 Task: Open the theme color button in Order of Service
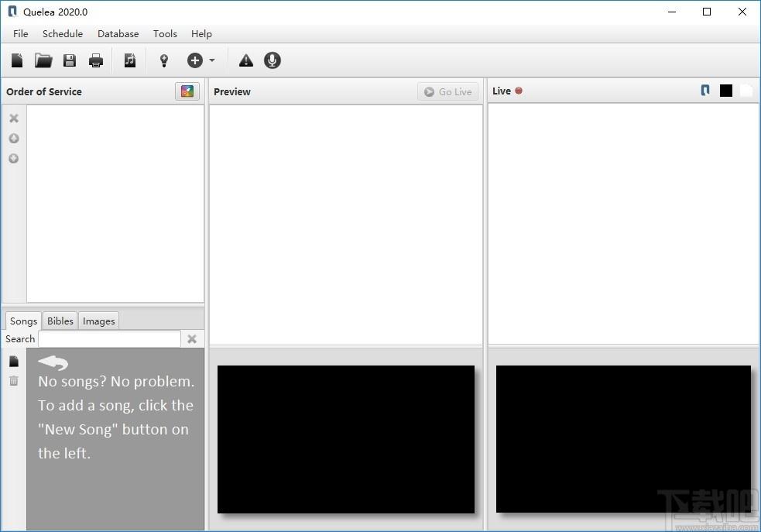[187, 91]
